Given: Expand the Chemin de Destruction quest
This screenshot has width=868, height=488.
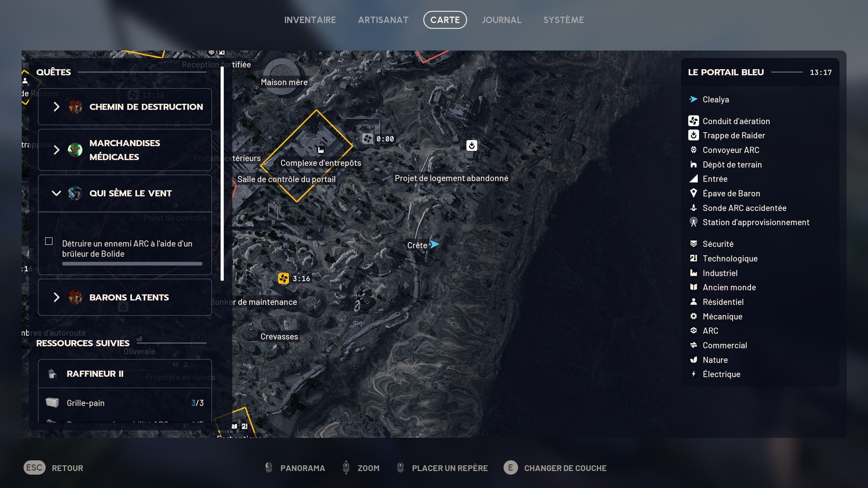Looking at the screenshot, I should coord(57,106).
